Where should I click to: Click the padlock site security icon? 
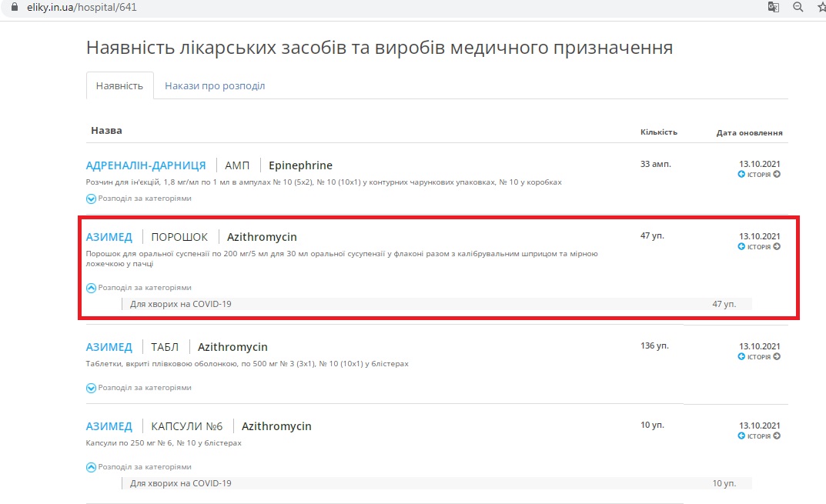[12, 7]
